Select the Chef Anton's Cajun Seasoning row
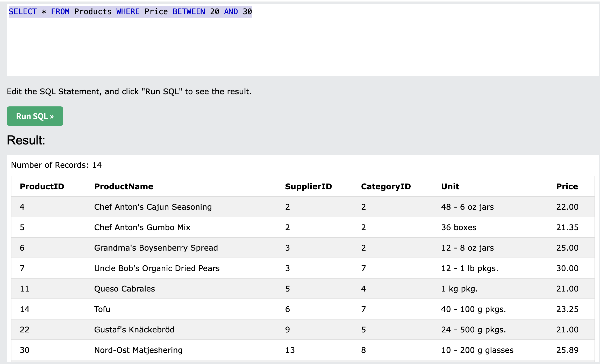The height and width of the screenshot is (364, 600). click(153, 207)
